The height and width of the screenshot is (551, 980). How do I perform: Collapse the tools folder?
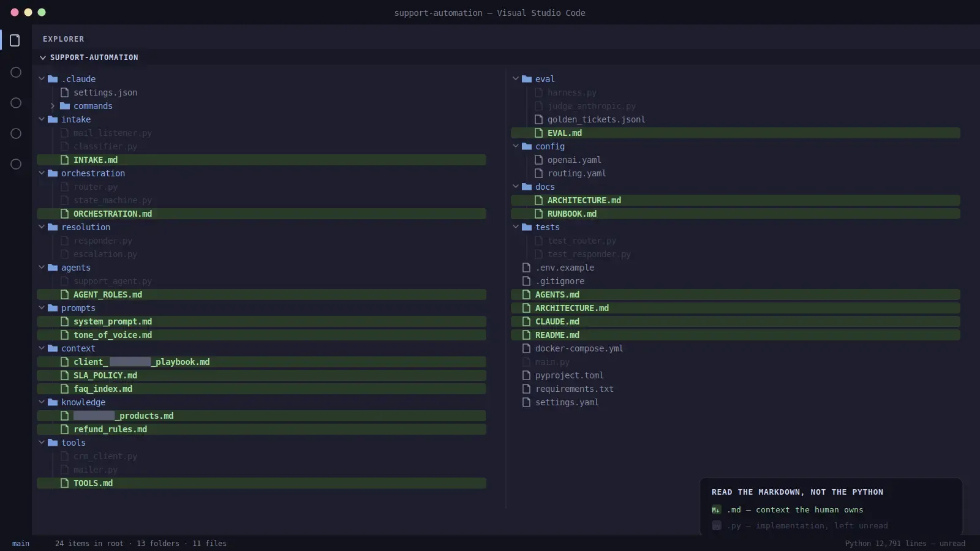(42, 443)
